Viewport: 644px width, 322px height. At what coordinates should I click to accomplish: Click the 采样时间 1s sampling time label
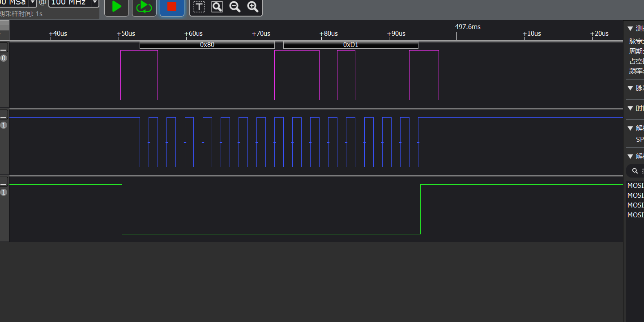pyautogui.click(x=21, y=14)
